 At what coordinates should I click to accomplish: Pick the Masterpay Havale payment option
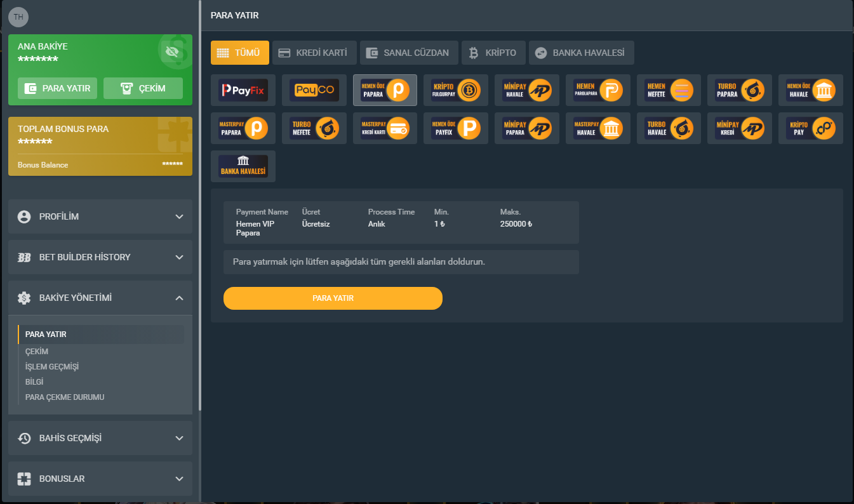[598, 128]
